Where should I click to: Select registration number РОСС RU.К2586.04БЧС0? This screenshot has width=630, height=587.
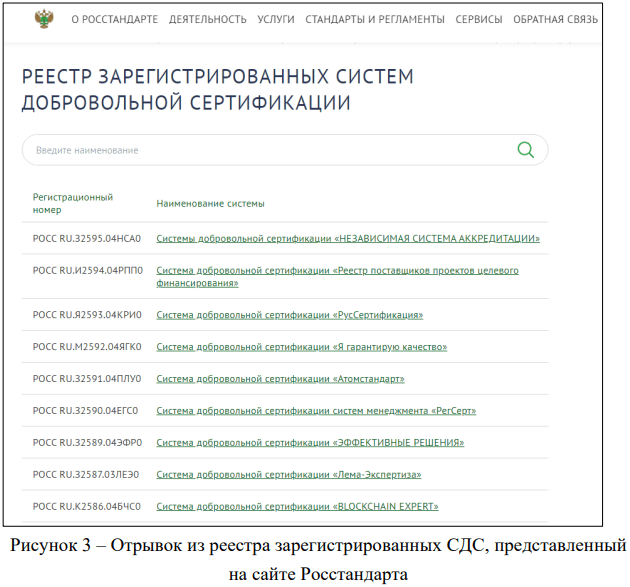click(87, 506)
